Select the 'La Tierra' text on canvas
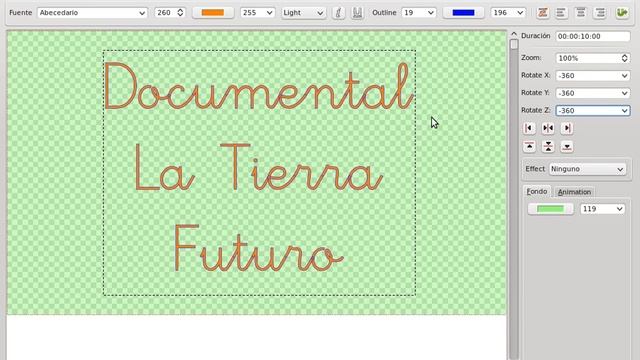The height and width of the screenshot is (360, 640). (x=258, y=167)
